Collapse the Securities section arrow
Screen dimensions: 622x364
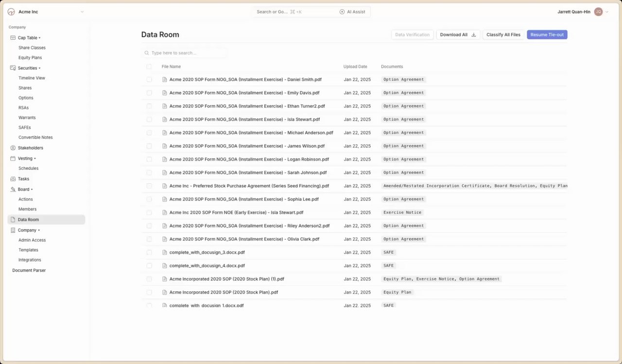(40, 68)
